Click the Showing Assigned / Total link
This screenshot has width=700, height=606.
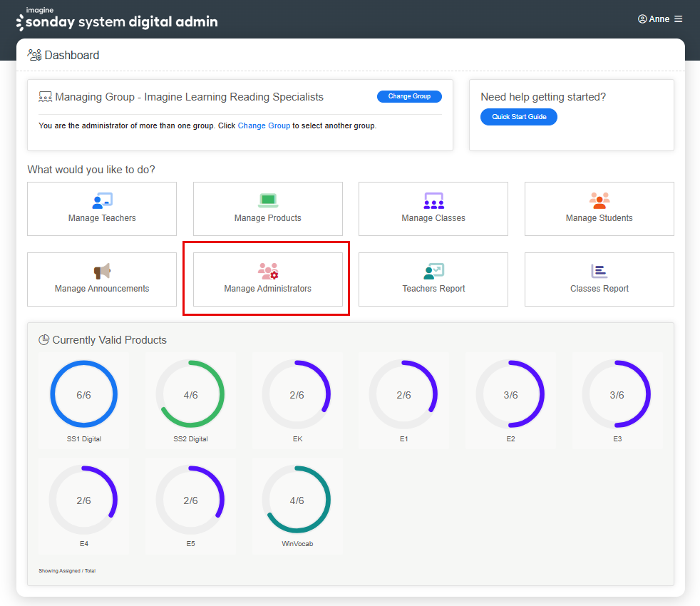coord(66,570)
